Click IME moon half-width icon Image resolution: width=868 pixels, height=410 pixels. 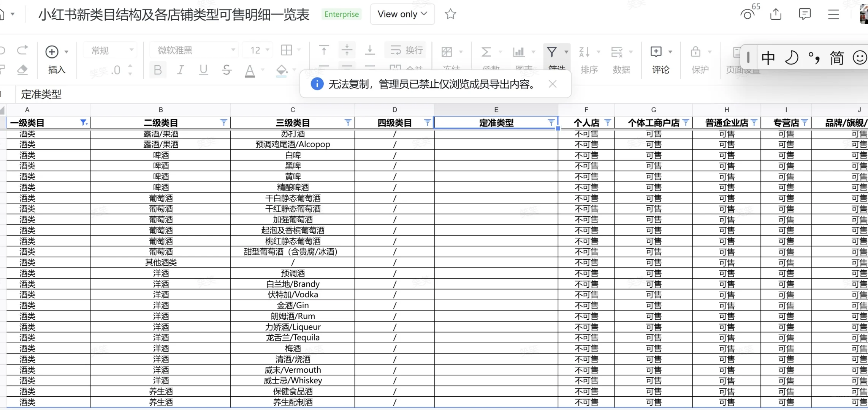tap(791, 58)
